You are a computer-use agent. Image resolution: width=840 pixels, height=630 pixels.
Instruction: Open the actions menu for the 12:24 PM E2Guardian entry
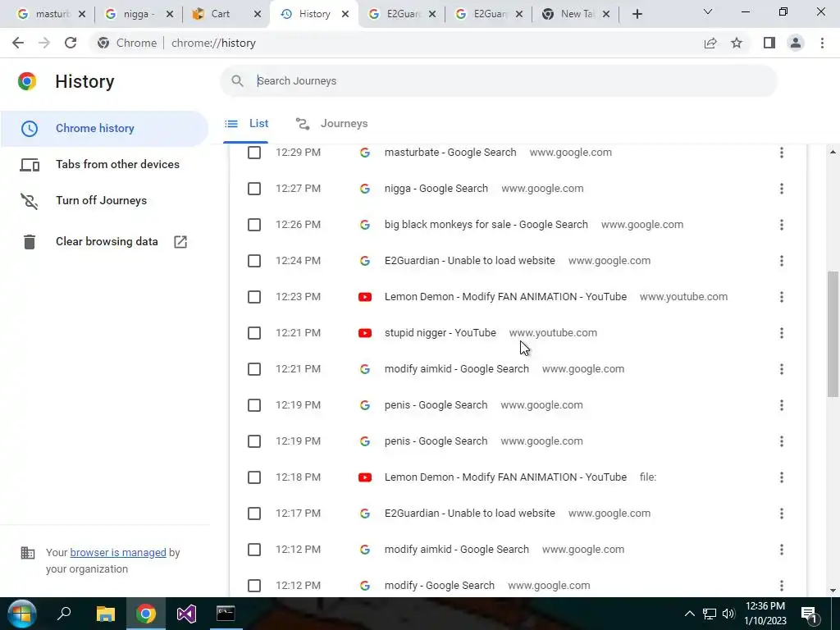click(x=782, y=261)
